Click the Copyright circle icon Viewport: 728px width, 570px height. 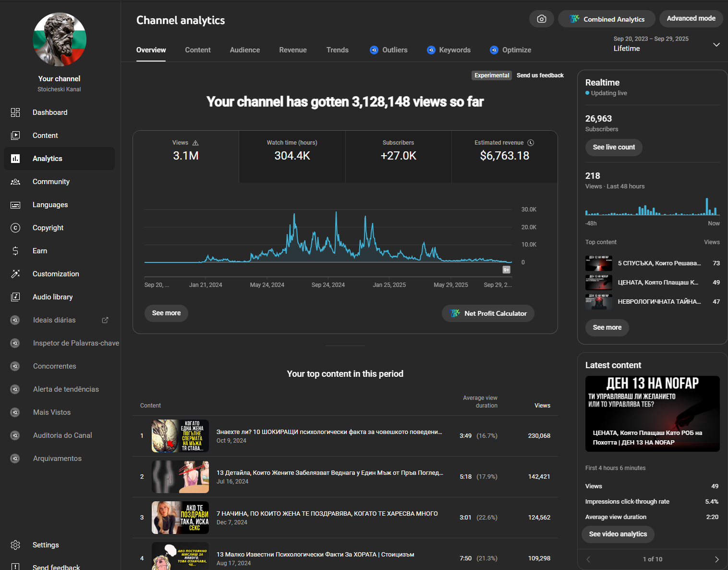coord(15,228)
